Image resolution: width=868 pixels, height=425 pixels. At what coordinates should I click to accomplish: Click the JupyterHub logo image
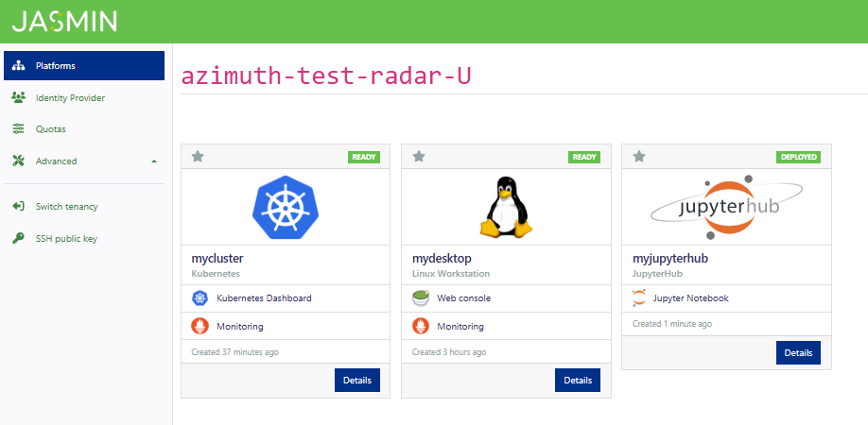pos(725,207)
